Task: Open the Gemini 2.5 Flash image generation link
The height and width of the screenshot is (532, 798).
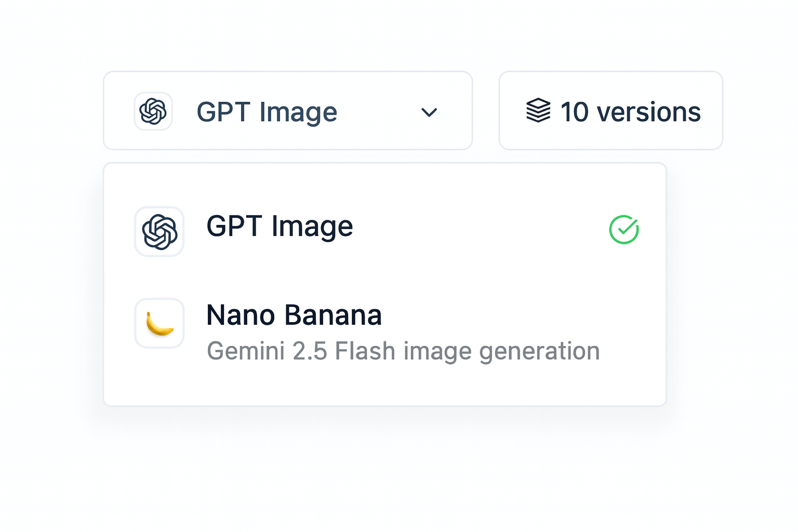Action: point(403,351)
